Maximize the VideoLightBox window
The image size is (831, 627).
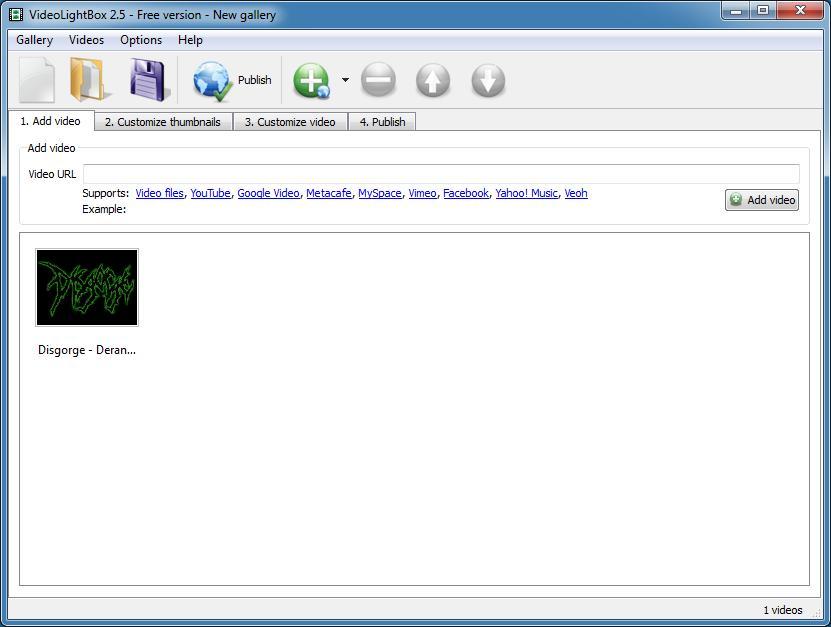763,11
